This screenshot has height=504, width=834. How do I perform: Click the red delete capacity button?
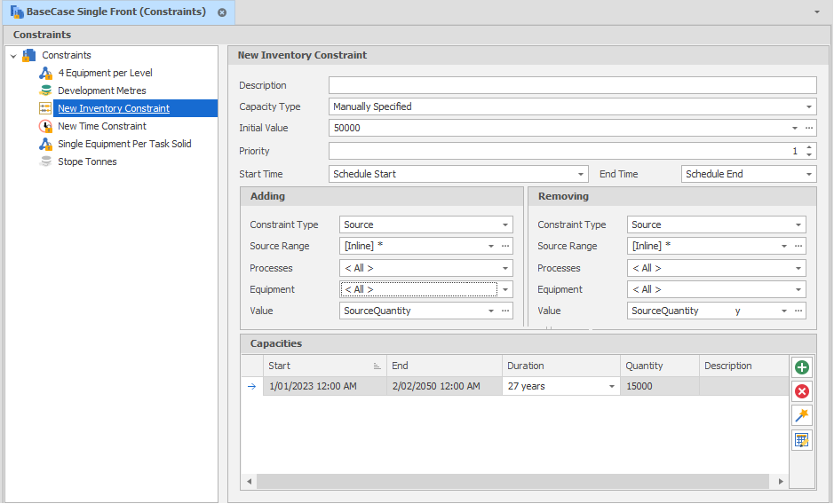click(802, 391)
